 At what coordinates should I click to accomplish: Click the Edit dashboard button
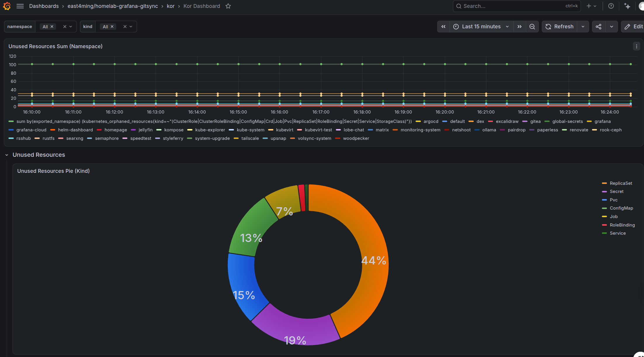(633, 27)
